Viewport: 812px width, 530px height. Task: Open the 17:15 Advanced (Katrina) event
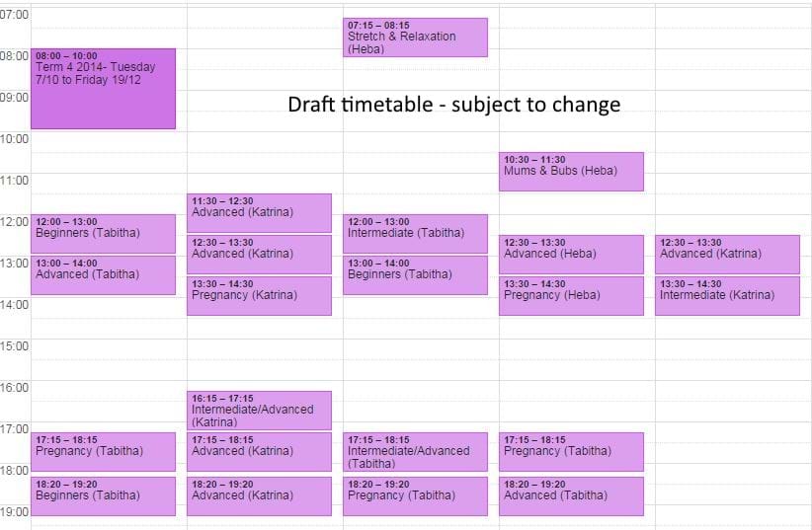[259, 452]
